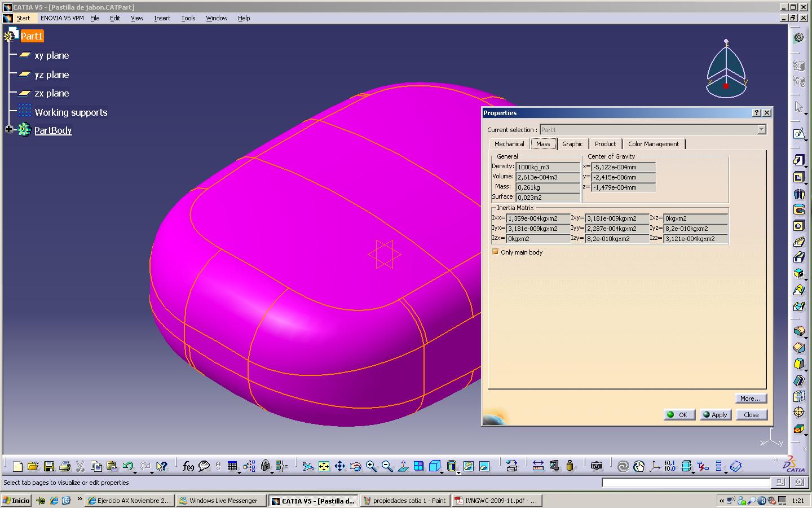Viewport: 812px width, 508px height.
Task: Activate the Groove tool
Action: tap(798, 209)
